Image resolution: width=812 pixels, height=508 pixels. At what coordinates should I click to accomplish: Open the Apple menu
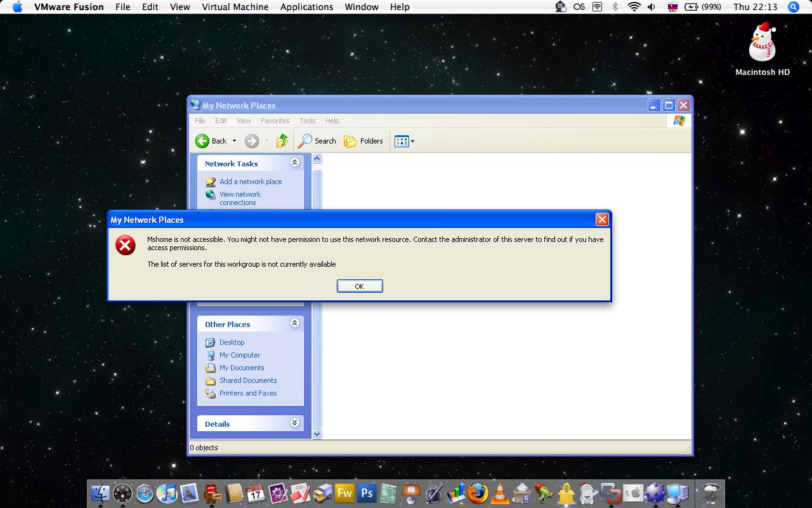click(18, 7)
